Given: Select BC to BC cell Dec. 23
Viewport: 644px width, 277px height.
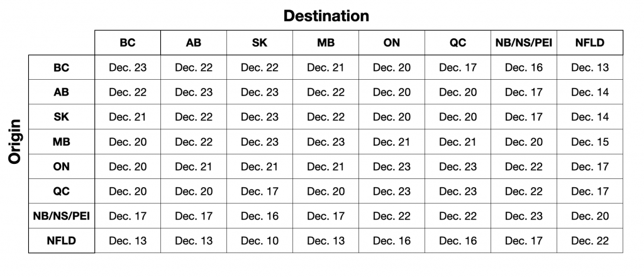Looking at the screenshot, I should 128,67.
